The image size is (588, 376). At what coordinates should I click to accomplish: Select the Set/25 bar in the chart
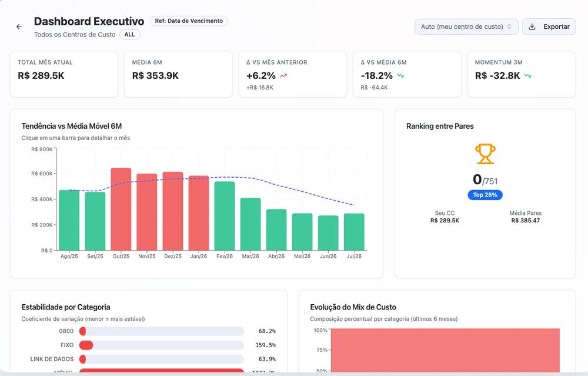point(95,221)
